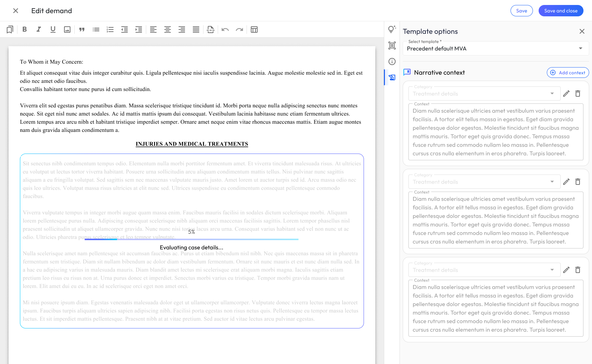Expand second context card Category dropdown
The image size is (592, 364).
point(484,182)
